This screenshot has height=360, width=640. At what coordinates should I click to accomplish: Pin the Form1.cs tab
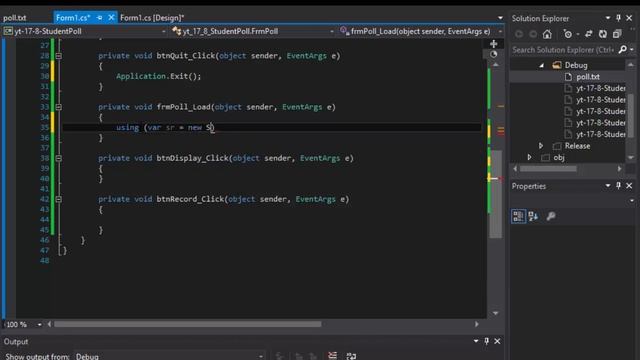[x=100, y=18]
